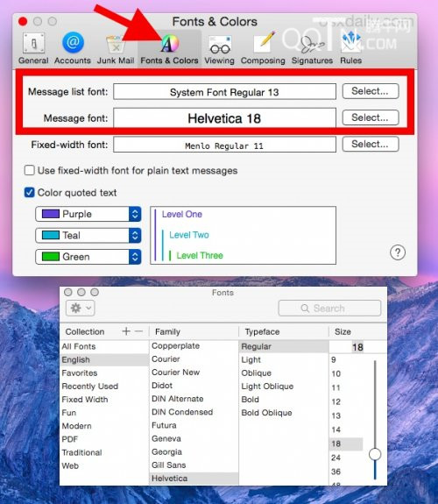This screenshot has width=438, height=504.
Task: Select the Fonts & Colors toolbar icon
Action: (x=169, y=44)
